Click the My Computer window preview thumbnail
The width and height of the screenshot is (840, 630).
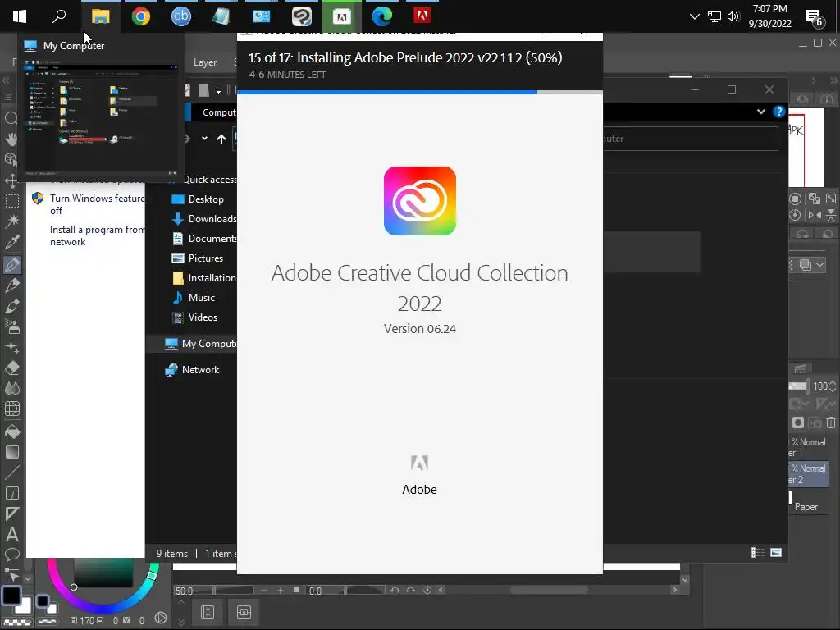coord(101,119)
